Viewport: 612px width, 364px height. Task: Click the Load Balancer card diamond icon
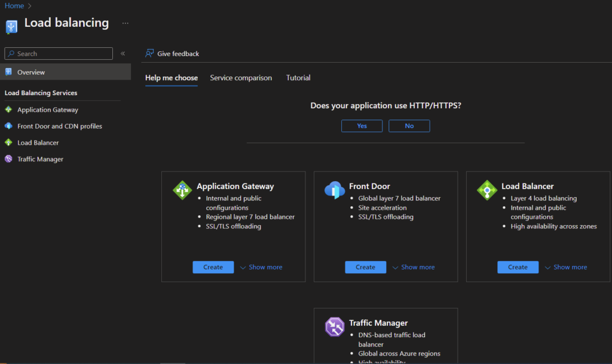(486, 190)
